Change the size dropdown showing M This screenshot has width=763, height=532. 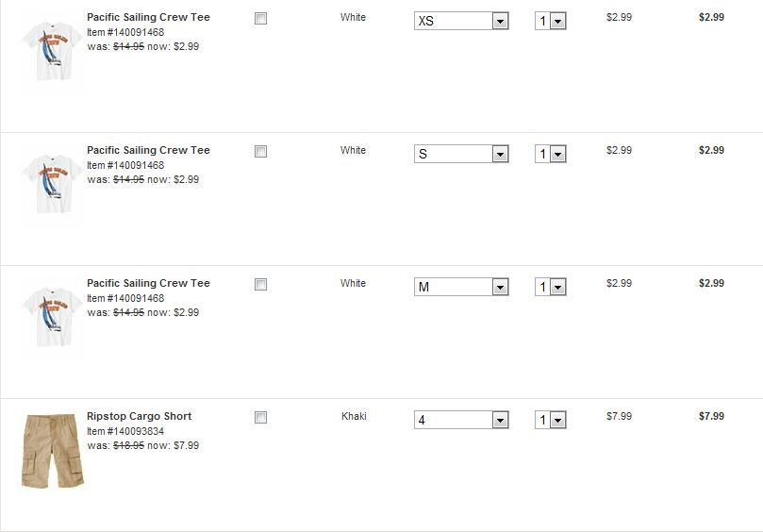coord(461,287)
